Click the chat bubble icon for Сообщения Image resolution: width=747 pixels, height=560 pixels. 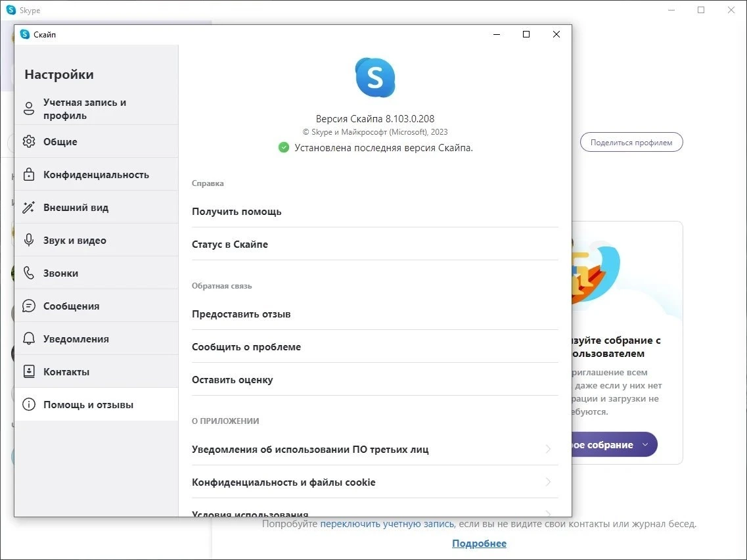click(29, 306)
